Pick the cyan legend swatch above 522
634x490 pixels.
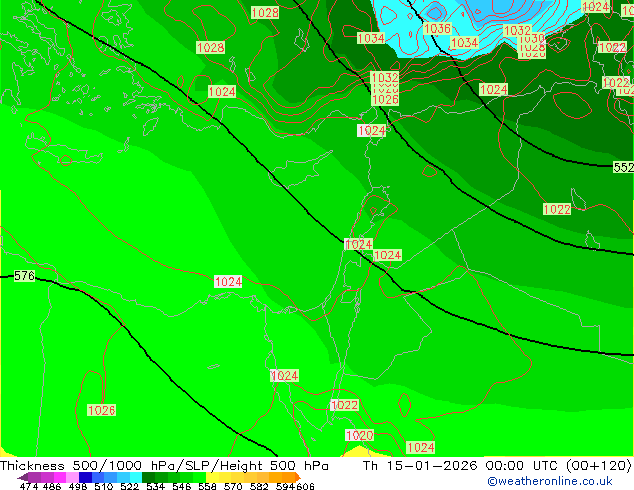[136, 477]
